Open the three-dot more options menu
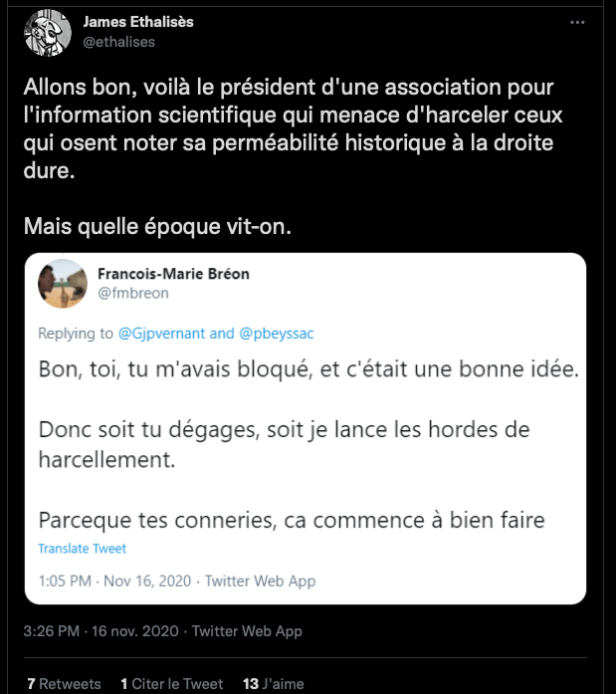616x694 pixels. point(577,22)
